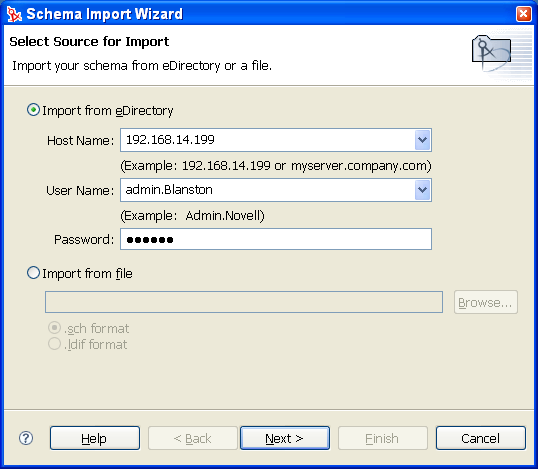Click inside the Host Name text field
This screenshot has width=538, height=469.
pos(268,140)
